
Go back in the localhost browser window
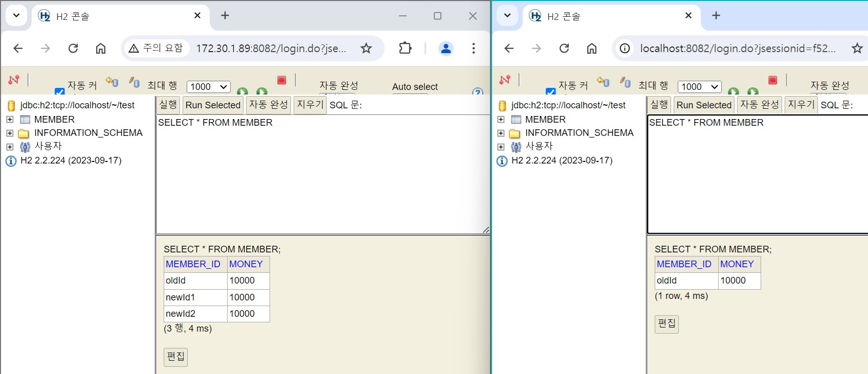(509, 48)
